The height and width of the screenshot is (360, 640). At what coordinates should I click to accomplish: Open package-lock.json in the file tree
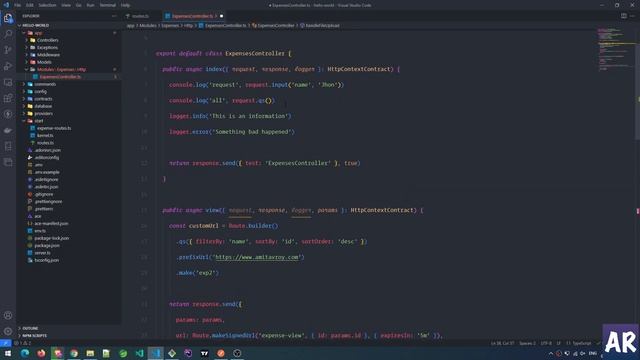coord(69,238)
